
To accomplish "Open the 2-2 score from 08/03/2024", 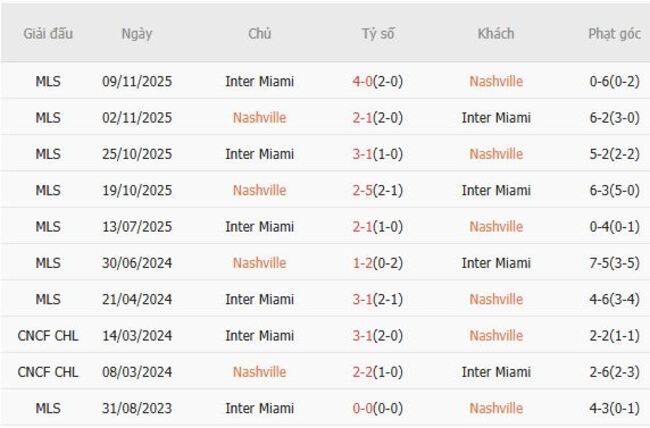I will (378, 372).
